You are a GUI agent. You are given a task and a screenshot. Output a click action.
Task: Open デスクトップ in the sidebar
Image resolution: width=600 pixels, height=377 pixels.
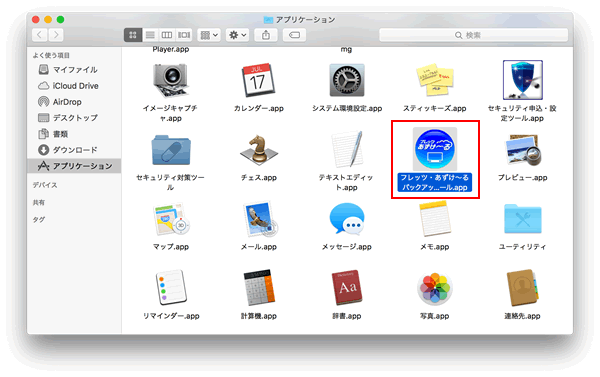74,118
